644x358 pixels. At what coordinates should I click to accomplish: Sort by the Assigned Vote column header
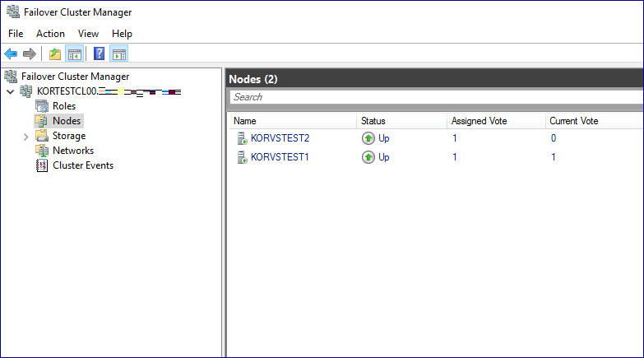496,121
